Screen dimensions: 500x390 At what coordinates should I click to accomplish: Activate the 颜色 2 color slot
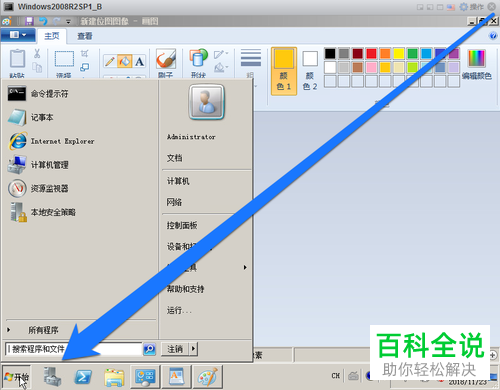310,71
